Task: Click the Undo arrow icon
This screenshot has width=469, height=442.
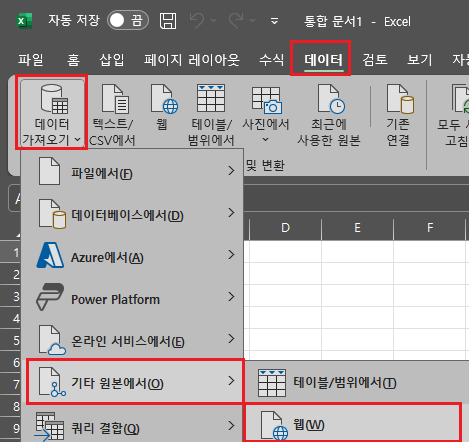Action: point(197,21)
